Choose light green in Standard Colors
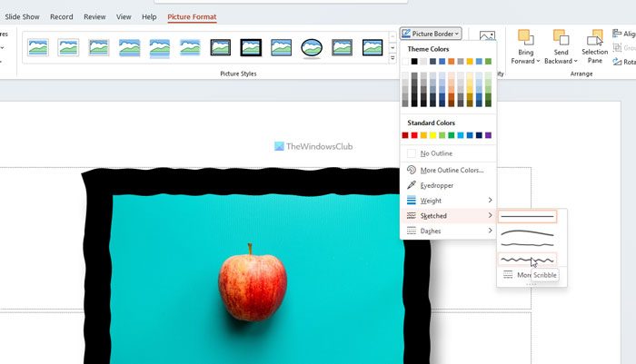The height and width of the screenshot is (364, 636). pyautogui.click(x=442, y=135)
